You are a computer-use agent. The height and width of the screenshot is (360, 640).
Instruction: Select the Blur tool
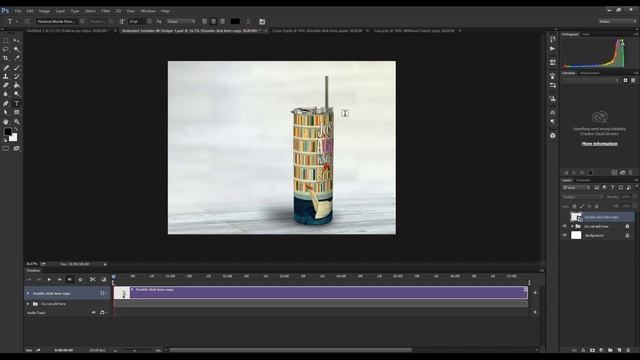tap(6, 94)
